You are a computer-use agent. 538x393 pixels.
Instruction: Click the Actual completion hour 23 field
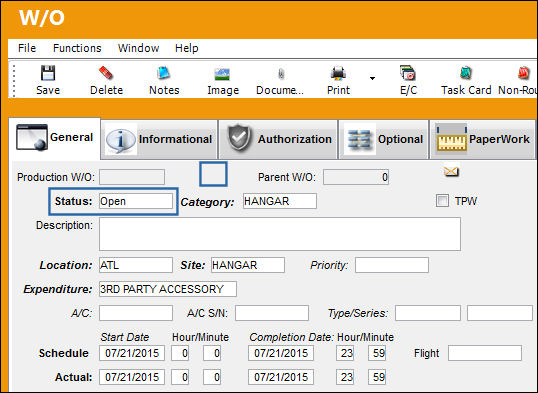[x=345, y=377]
